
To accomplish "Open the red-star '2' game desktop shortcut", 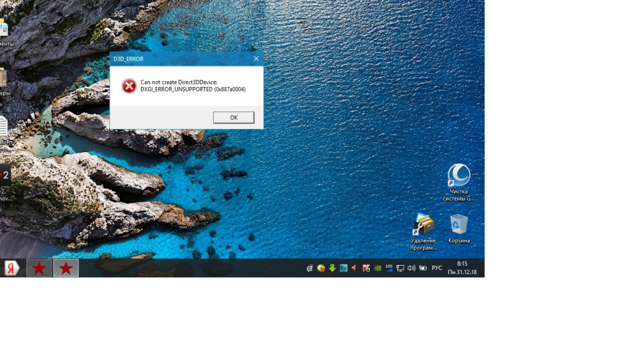I will (5, 175).
